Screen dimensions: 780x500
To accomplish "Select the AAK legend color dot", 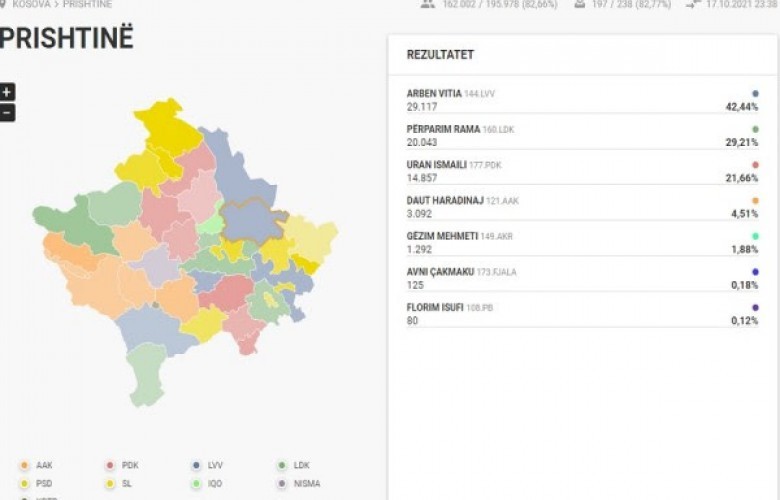I will pos(23,465).
